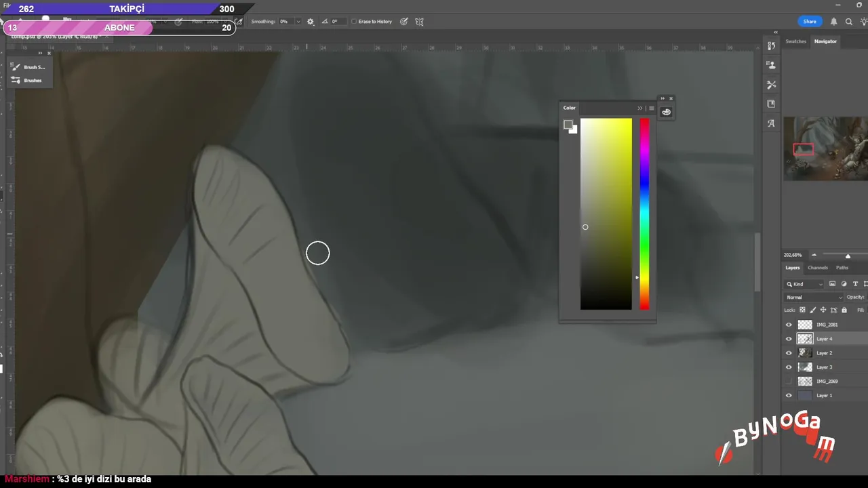Filter layers by pixel type
This screenshot has width=868, height=488.
coord(832,284)
